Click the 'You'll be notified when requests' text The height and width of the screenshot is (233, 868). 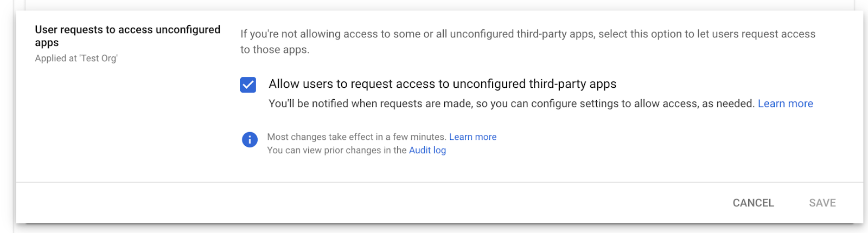[512, 103]
